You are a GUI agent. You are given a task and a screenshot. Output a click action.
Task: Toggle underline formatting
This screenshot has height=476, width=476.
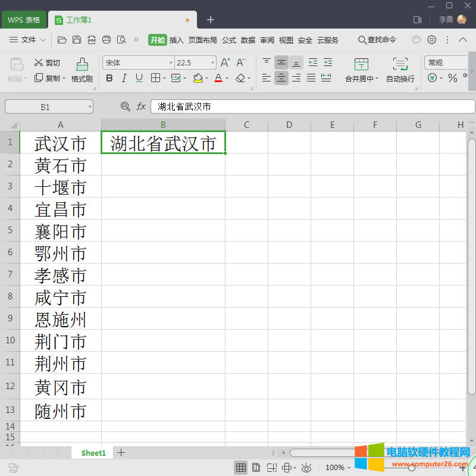(139, 78)
